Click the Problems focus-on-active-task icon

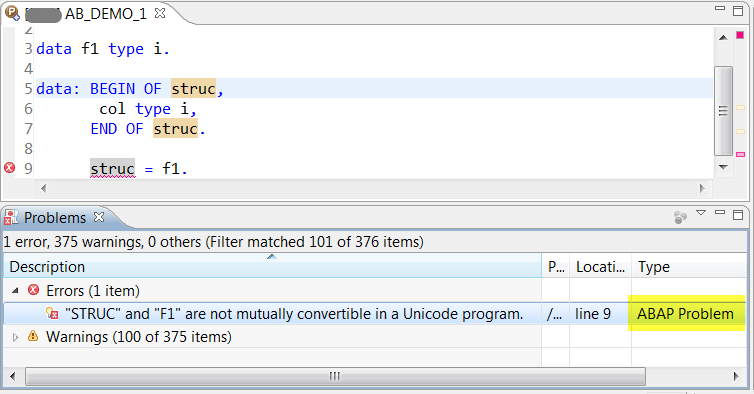pos(680,217)
